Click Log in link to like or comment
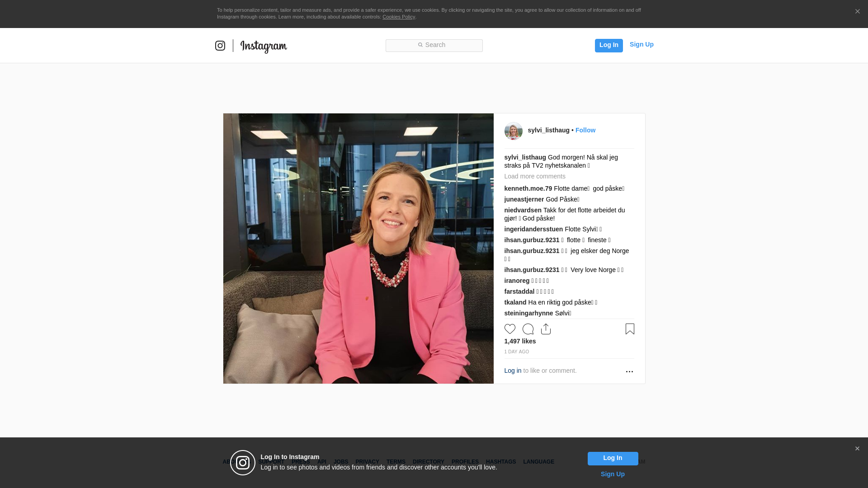Screen dimensions: 868x488 [x=513, y=371]
